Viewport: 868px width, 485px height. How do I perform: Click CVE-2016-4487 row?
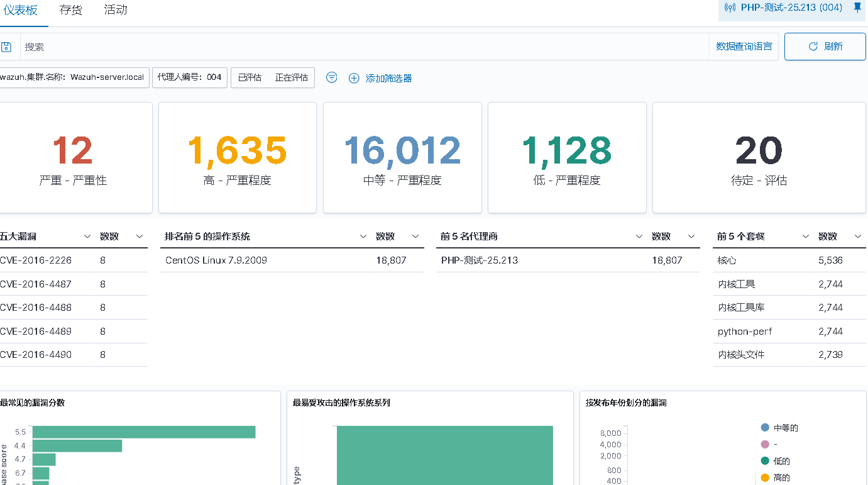(x=73, y=284)
